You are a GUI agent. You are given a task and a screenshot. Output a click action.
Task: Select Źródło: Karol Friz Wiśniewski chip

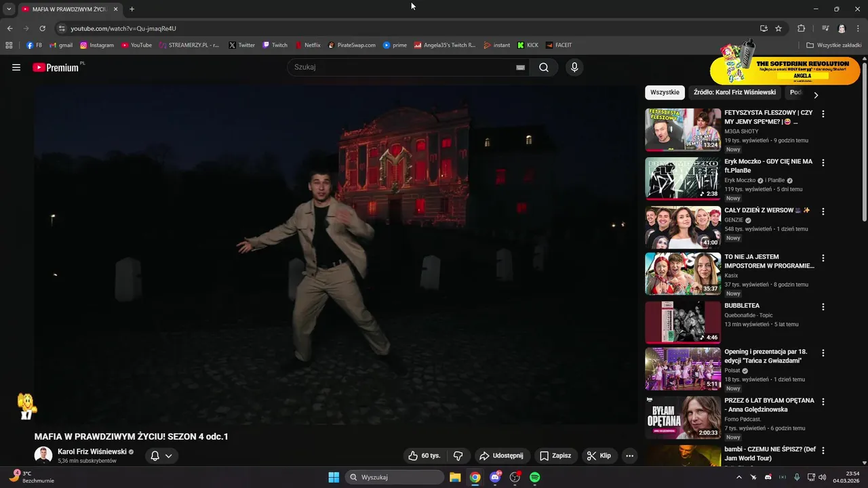[734, 92]
